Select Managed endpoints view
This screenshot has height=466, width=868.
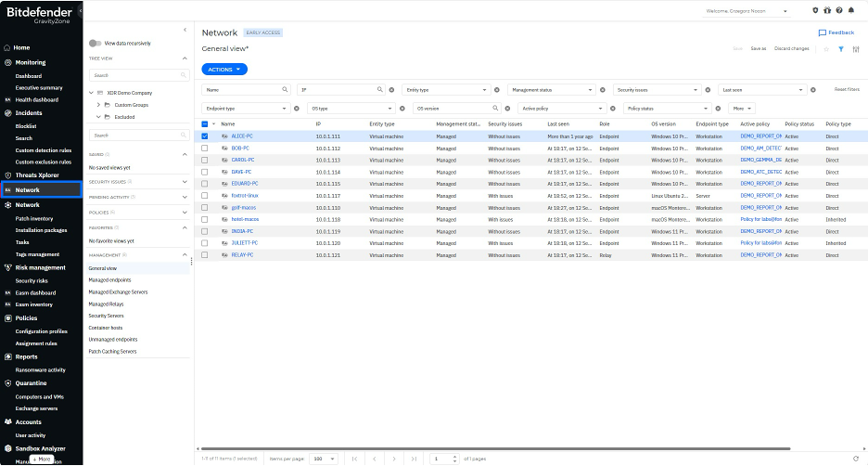pyautogui.click(x=109, y=280)
